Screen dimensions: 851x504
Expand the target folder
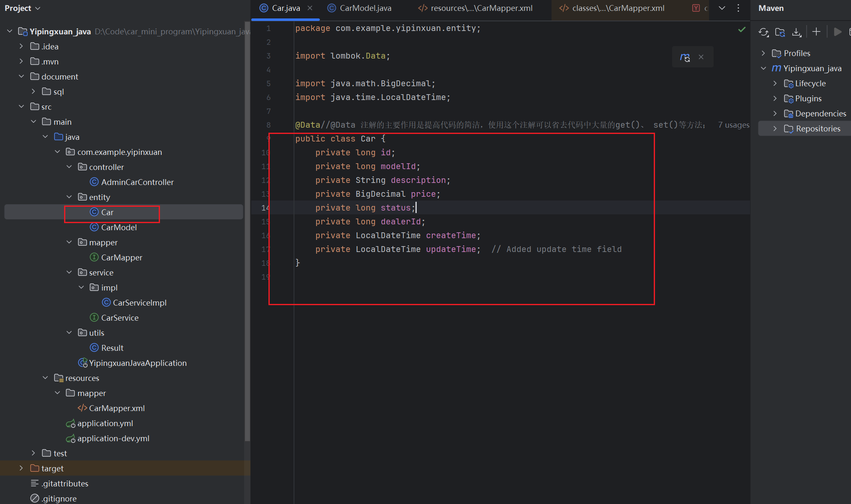(x=21, y=468)
